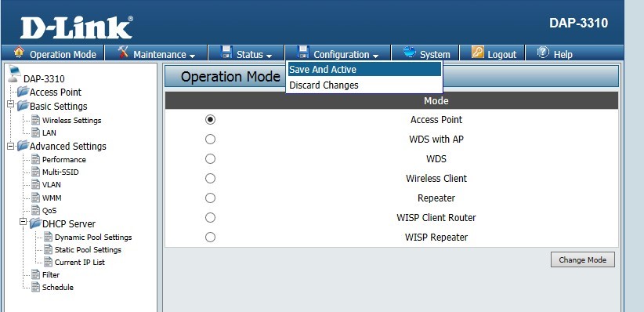Select the WDS with AP radio button
Image resolution: width=644 pixels, height=312 pixels.
[210, 140]
